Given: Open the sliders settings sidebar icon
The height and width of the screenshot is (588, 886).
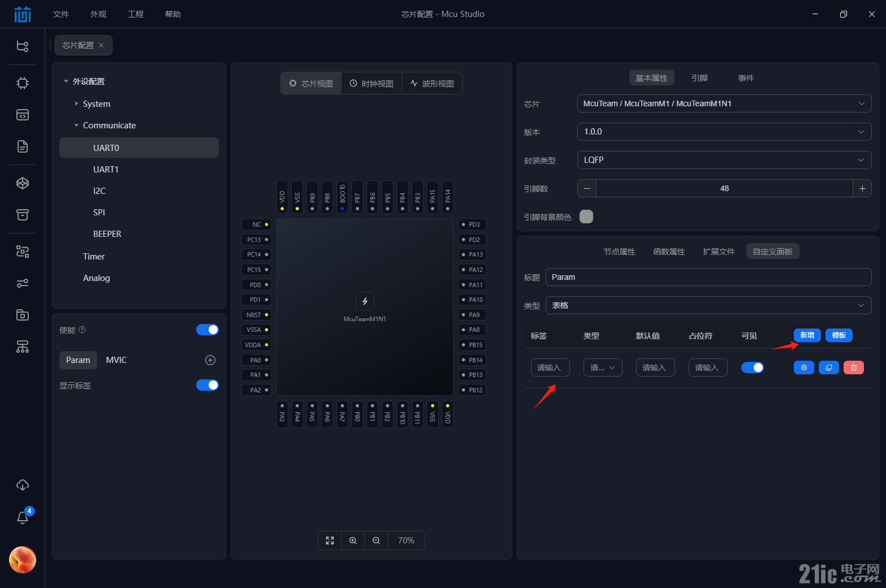Looking at the screenshot, I should point(23,283).
